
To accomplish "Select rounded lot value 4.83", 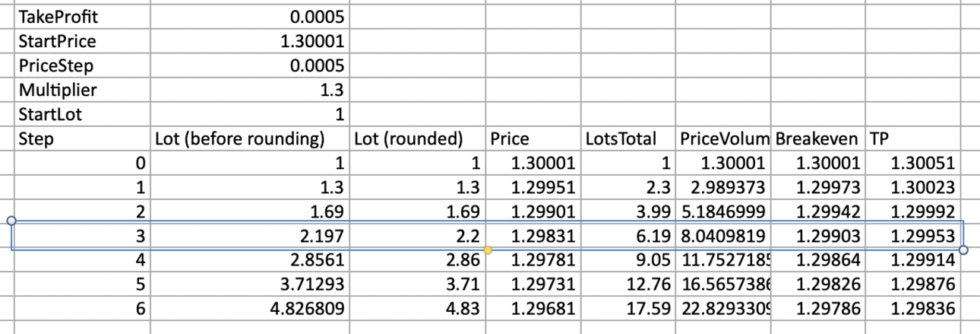I will [x=417, y=309].
